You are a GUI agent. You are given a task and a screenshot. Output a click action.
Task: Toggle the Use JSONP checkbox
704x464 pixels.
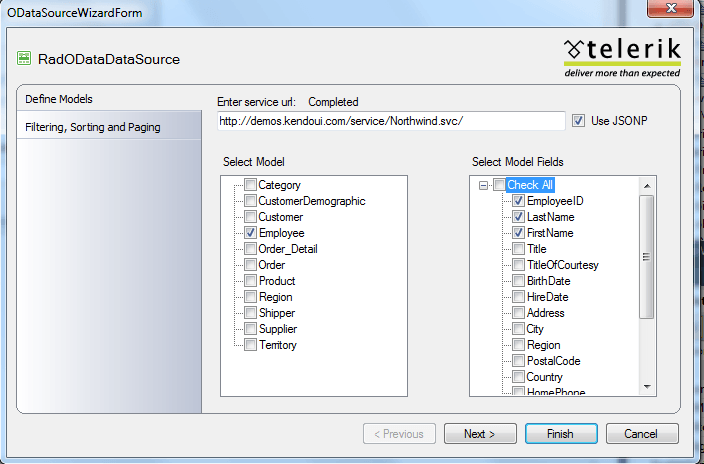pos(578,121)
